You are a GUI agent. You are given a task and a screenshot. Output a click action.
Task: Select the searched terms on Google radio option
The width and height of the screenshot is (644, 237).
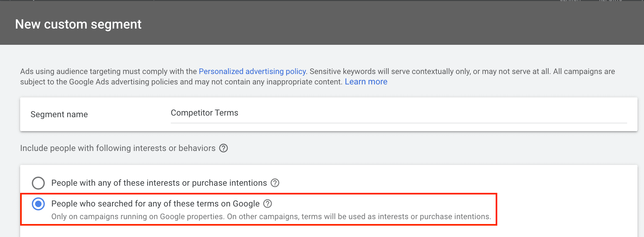pyautogui.click(x=38, y=204)
